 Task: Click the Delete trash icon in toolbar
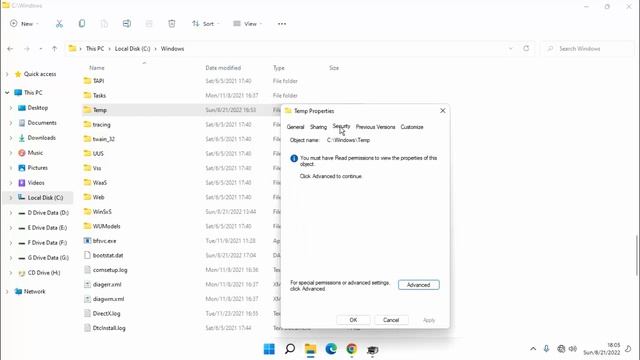tap(172, 24)
